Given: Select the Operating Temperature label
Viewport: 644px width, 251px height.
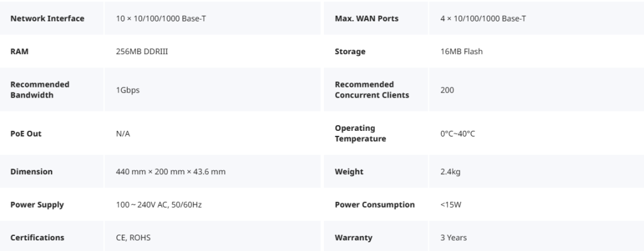Looking at the screenshot, I should coord(360,133).
